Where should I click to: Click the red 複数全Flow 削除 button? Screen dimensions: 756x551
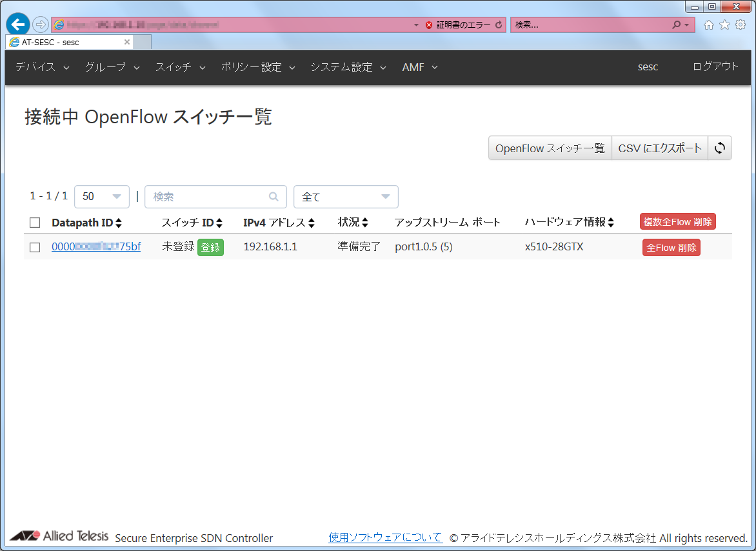point(677,222)
